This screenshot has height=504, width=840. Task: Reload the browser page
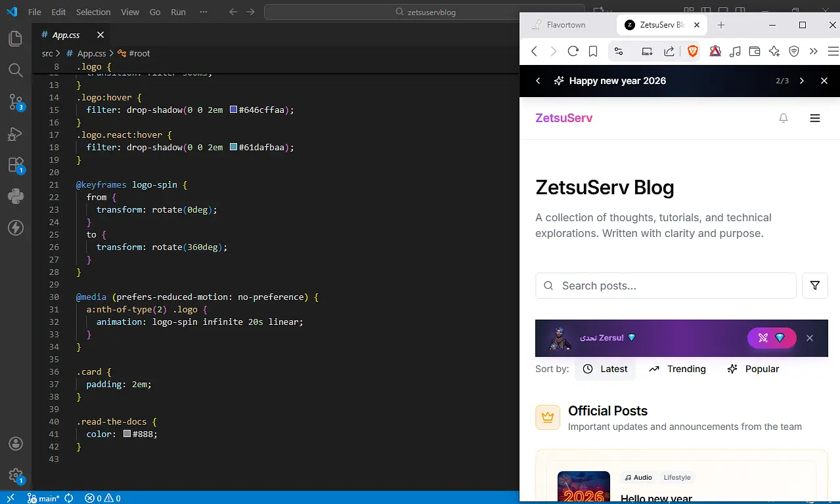(x=573, y=51)
